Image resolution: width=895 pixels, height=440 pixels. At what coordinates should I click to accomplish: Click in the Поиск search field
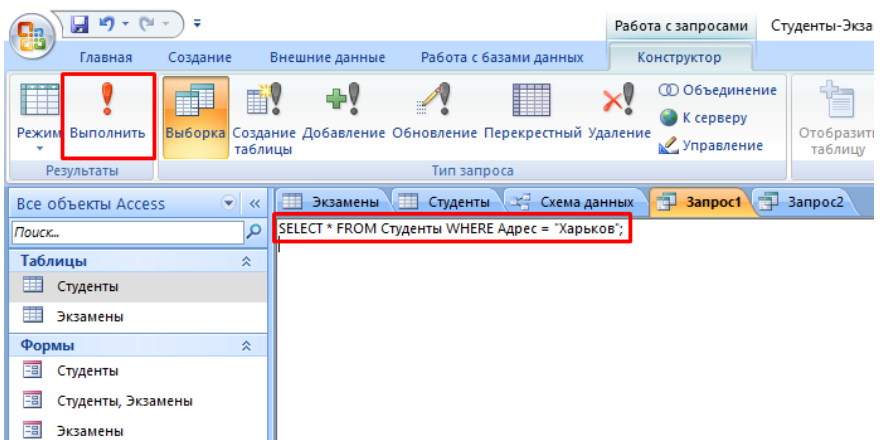coord(125,232)
